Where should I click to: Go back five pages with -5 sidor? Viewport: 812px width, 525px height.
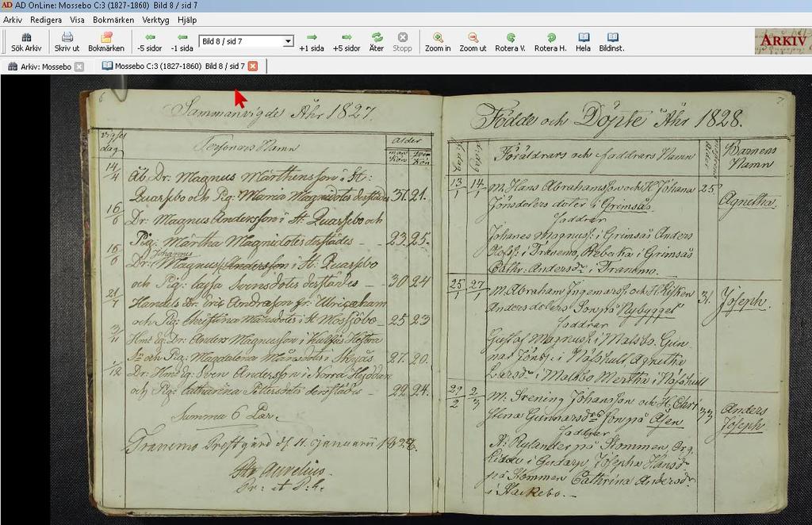tap(150, 42)
